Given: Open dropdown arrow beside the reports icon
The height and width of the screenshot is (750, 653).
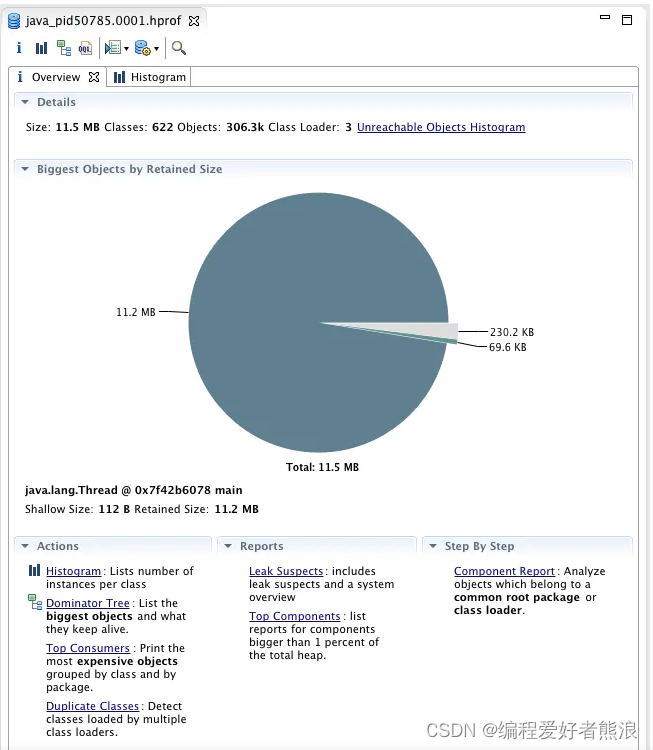Looking at the screenshot, I should click(126, 48).
